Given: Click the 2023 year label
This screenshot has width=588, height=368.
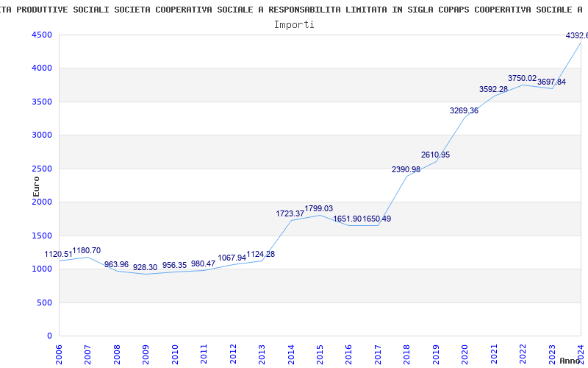Looking at the screenshot, I should [553, 355].
